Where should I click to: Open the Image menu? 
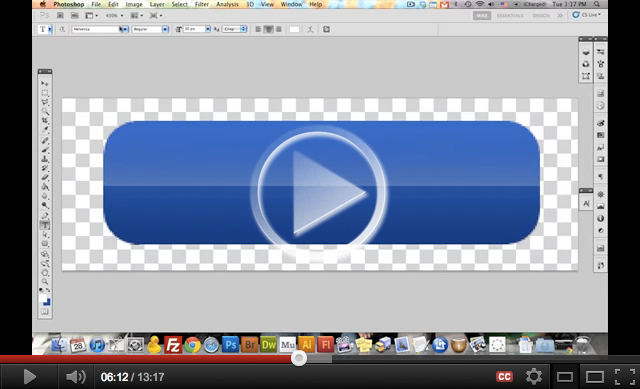tap(134, 4)
